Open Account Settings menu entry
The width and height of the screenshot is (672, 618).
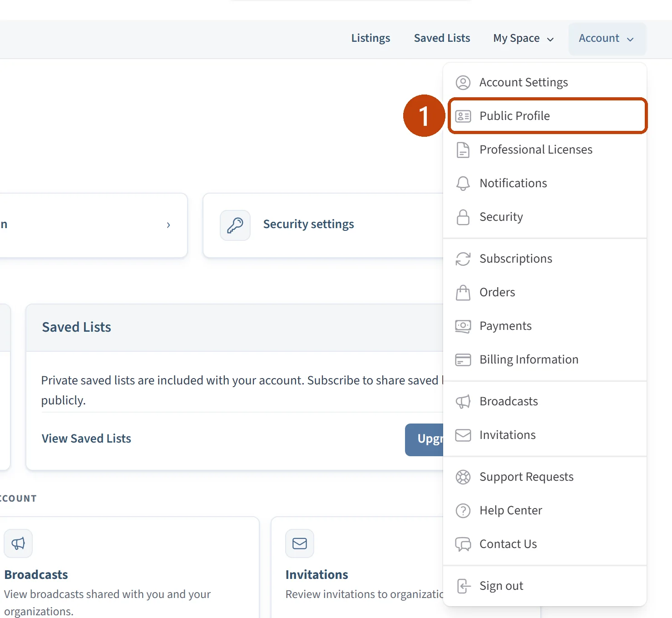pos(545,83)
